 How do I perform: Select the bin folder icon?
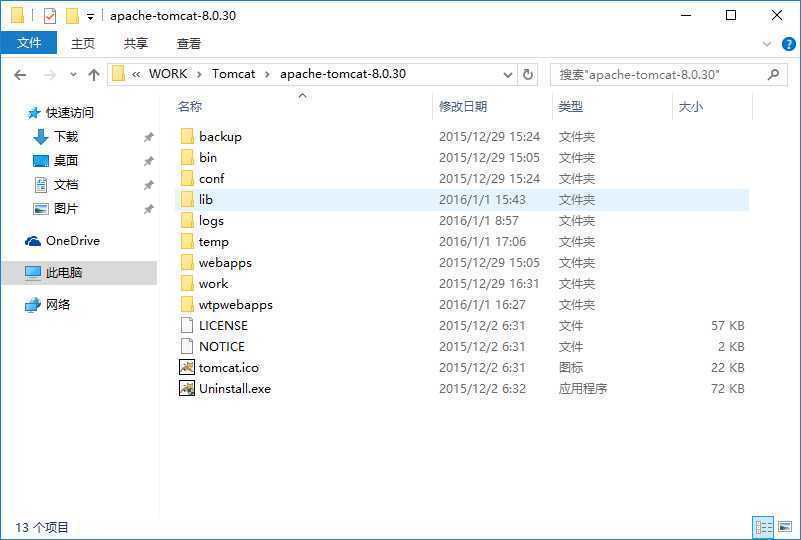pos(187,157)
